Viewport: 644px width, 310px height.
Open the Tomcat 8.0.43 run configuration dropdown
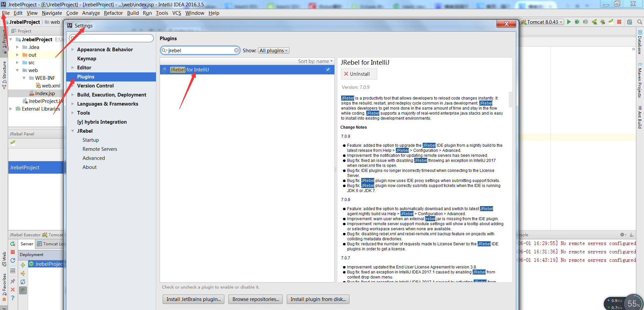(x=542, y=22)
